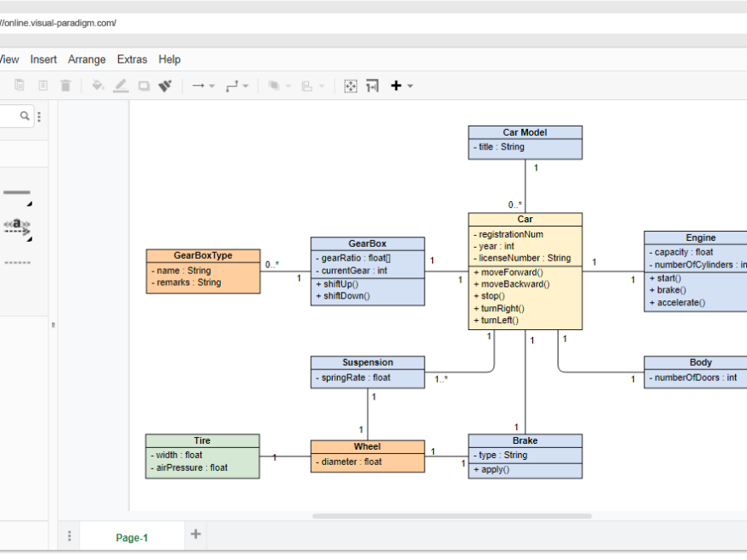This screenshot has height=560, width=747.
Task: Select the fill color paint bucket icon
Action: click(97, 85)
